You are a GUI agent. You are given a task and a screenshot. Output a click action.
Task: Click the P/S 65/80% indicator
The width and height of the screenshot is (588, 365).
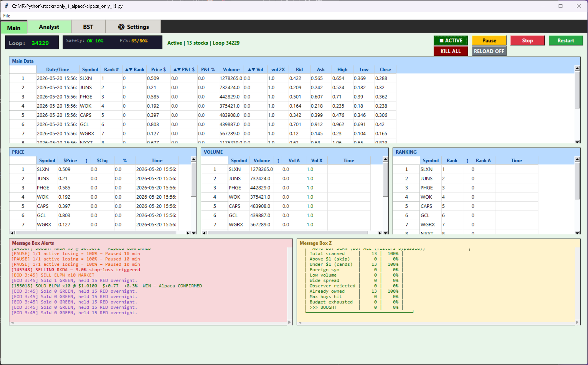coord(134,41)
